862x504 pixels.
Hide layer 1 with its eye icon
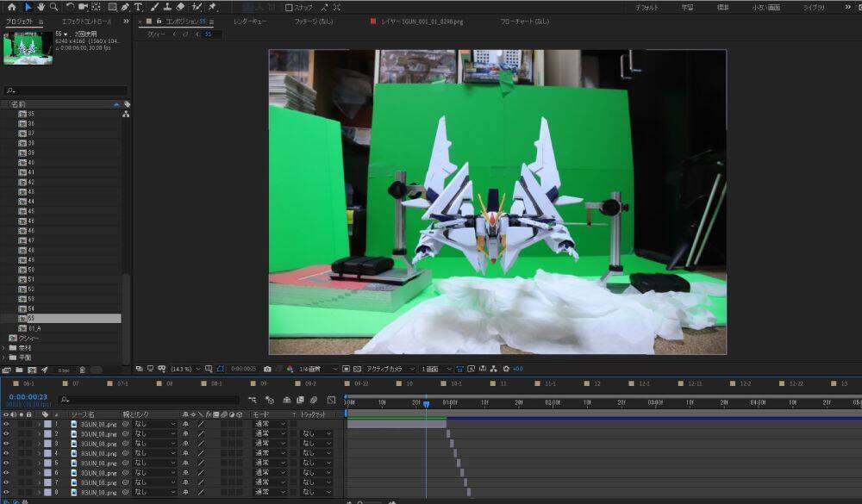[x=6, y=424]
